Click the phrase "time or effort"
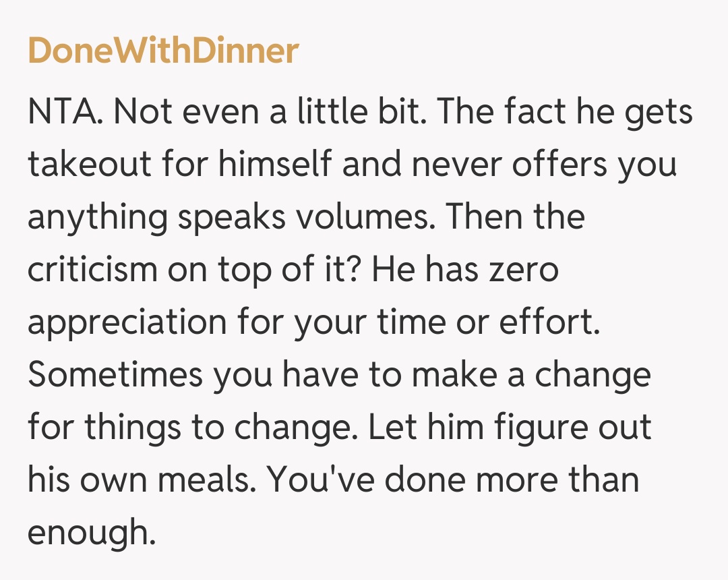728x580 pixels. [493, 322]
